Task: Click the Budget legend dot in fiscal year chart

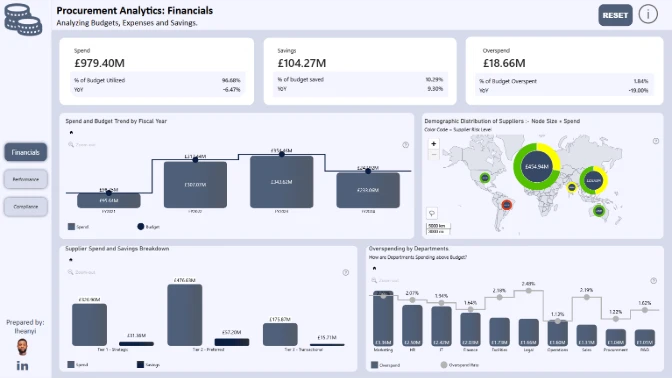Action: [x=141, y=226]
